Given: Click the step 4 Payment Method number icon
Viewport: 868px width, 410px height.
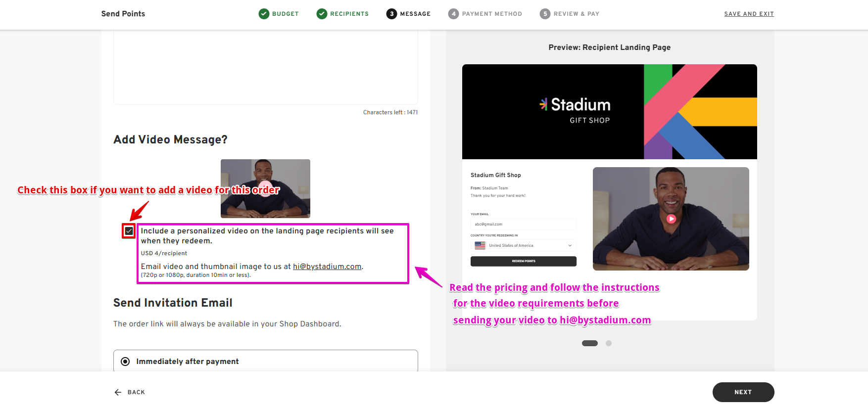Looking at the screenshot, I should coord(454,14).
